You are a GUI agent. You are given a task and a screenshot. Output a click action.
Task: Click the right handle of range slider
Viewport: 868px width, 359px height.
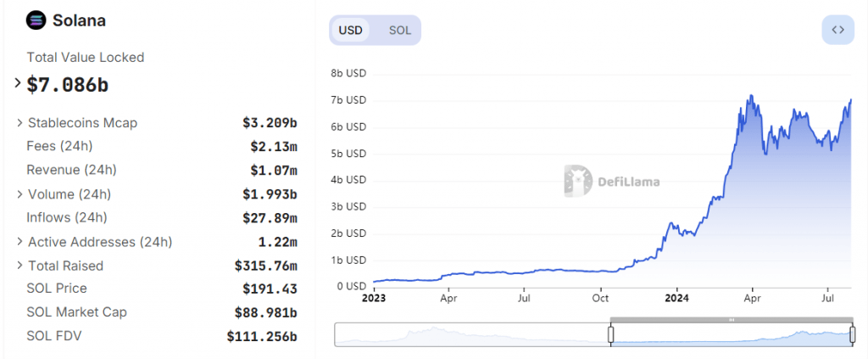(852, 334)
